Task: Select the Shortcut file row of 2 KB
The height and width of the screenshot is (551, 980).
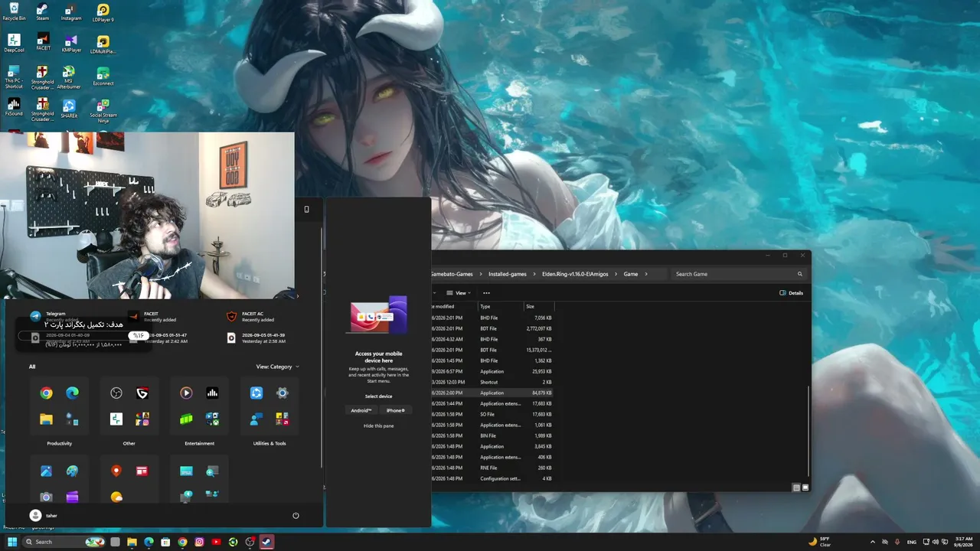Action: pos(492,382)
